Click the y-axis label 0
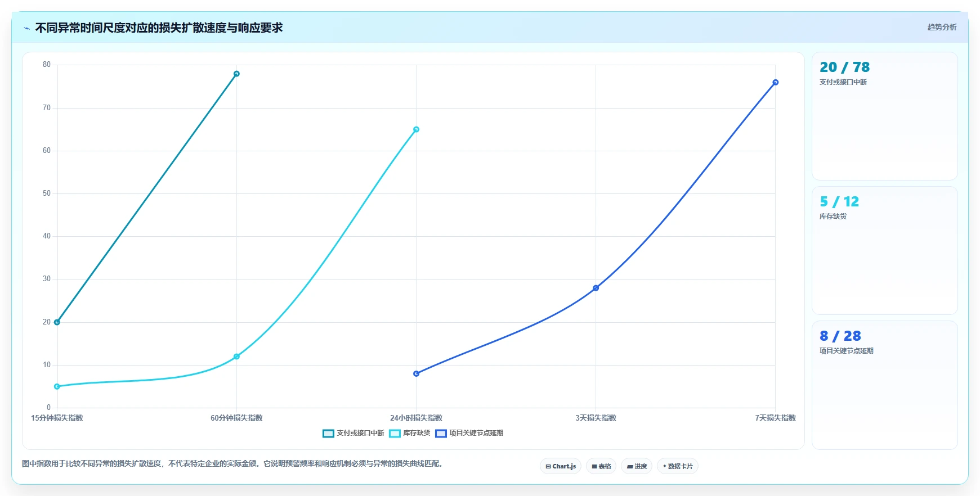Image resolution: width=980 pixels, height=496 pixels. (x=48, y=408)
